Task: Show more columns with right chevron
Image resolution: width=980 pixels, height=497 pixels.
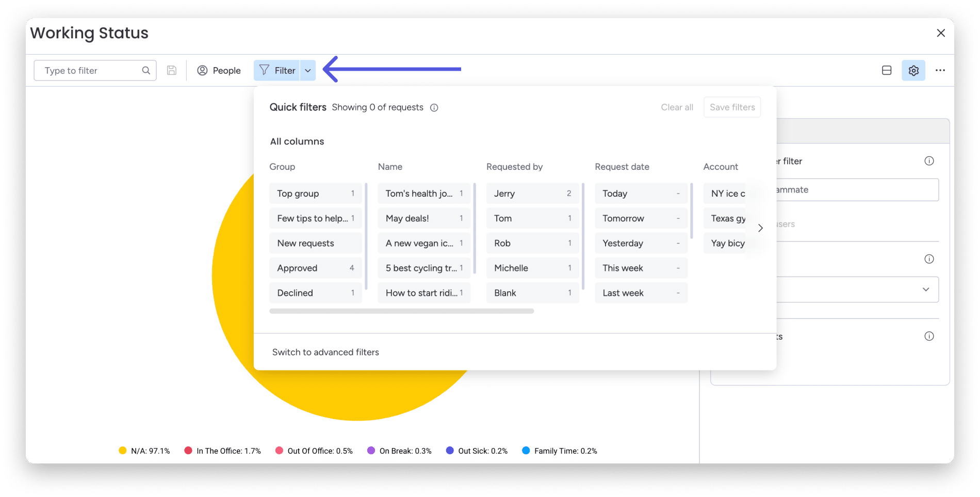Action: coord(760,228)
